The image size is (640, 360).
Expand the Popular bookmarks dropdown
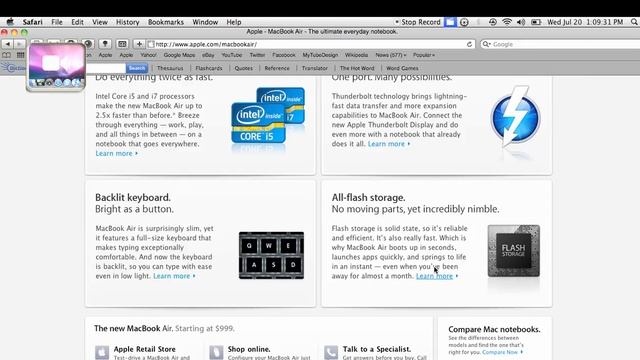(x=424, y=55)
